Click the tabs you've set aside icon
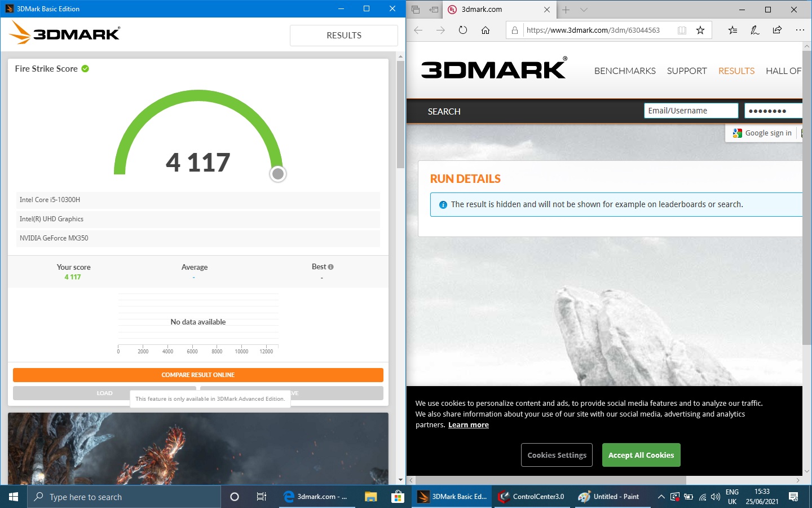Viewport: 812px width, 508px height. click(416, 10)
